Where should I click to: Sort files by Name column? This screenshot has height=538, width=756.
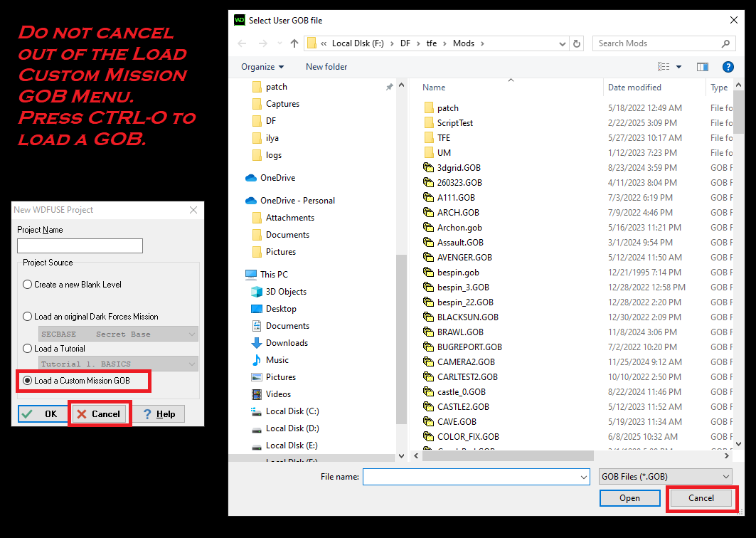tap(434, 88)
